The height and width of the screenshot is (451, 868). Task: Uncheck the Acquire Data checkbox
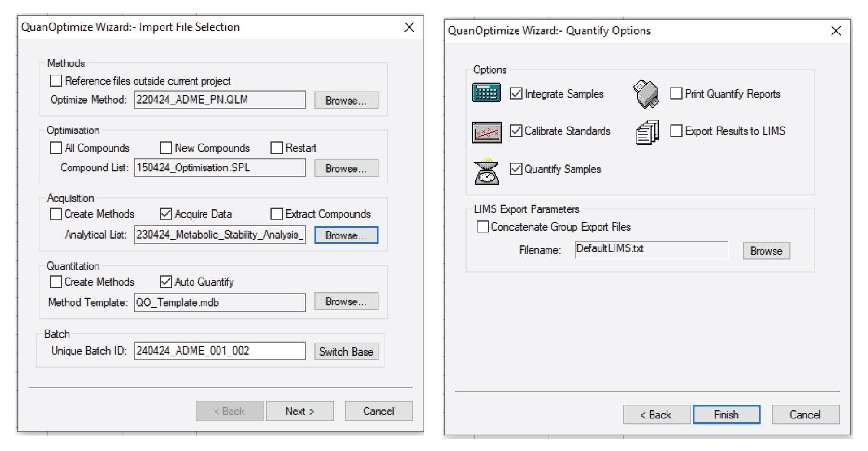click(x=166, y=214)
